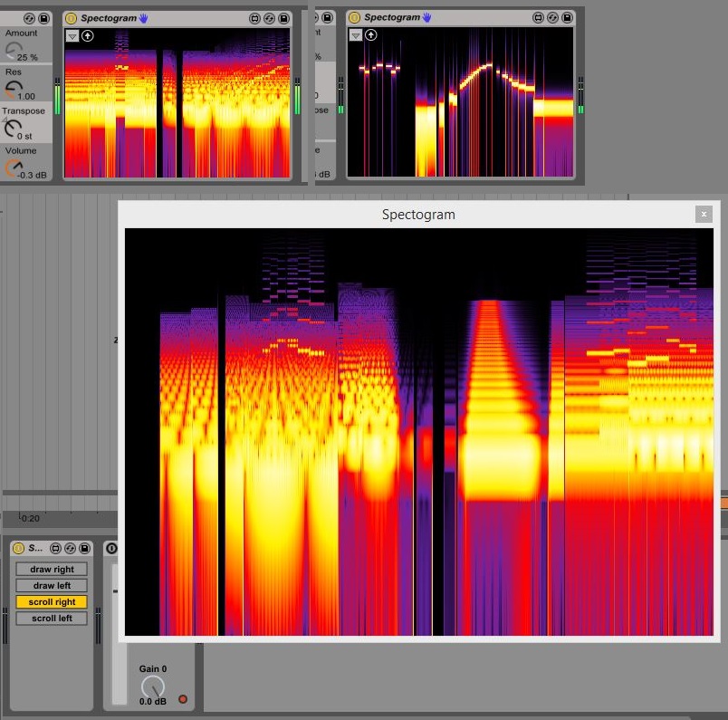The height and width of the screenshot is (720, 728).
Task: Click the show/hide parameters icon on second Spectogram
Action: click(538, 18)
